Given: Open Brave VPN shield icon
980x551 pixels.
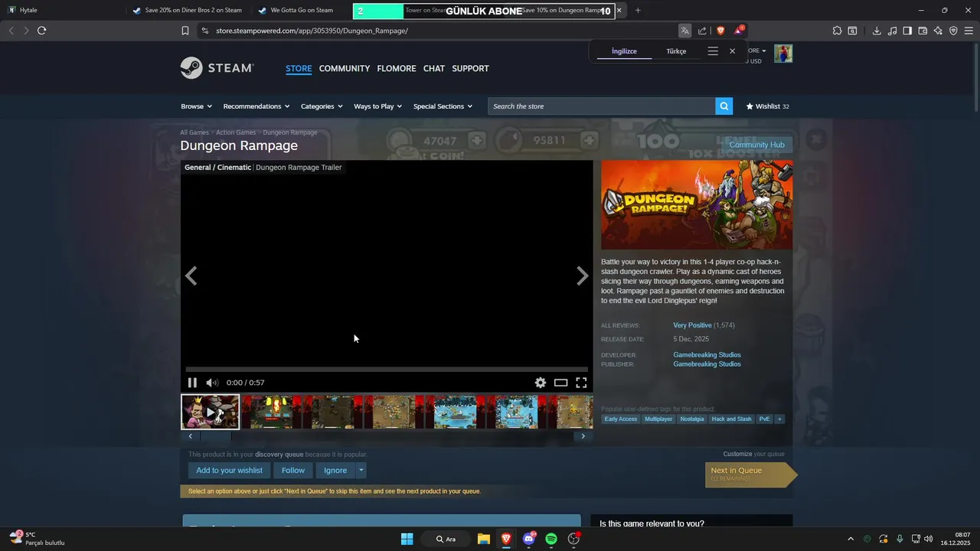Looking at the screenshot, I should point(953,31).
